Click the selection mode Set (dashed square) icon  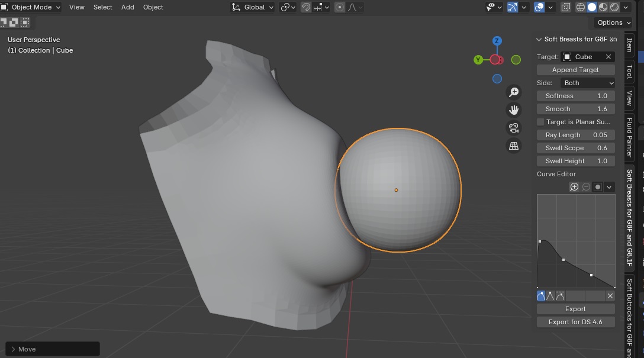pos(25,22)
